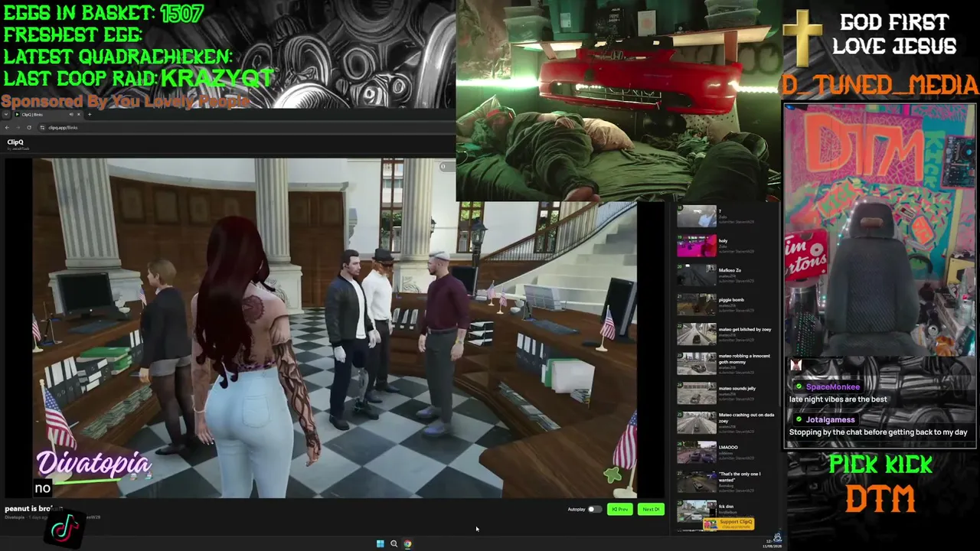
Task: Click the Divatopia channel name under the clip
Action: click(15, 517)
